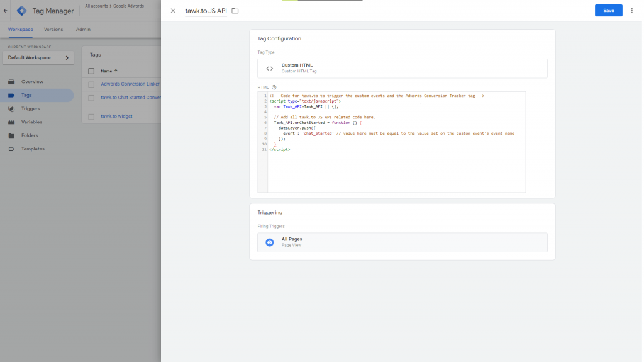Screen dimensions: 644x362
Task: Open the Adwords Conversion Linker tag
Action: pyautogui.click(x=130, y=84)
